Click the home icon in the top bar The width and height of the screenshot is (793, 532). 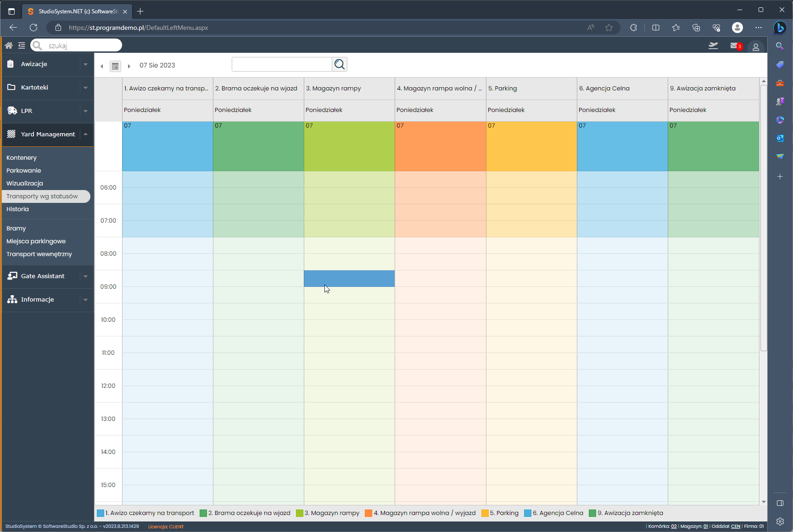9,45
